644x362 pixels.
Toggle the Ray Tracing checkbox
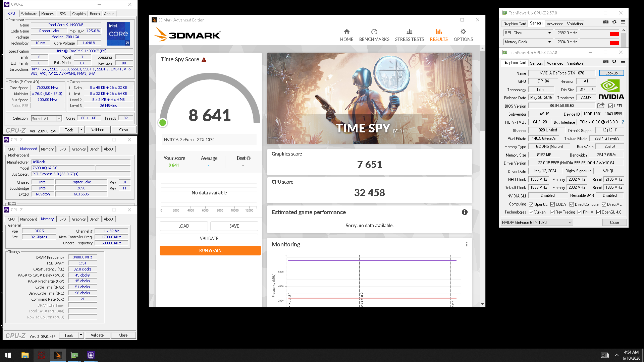point(552,212)
